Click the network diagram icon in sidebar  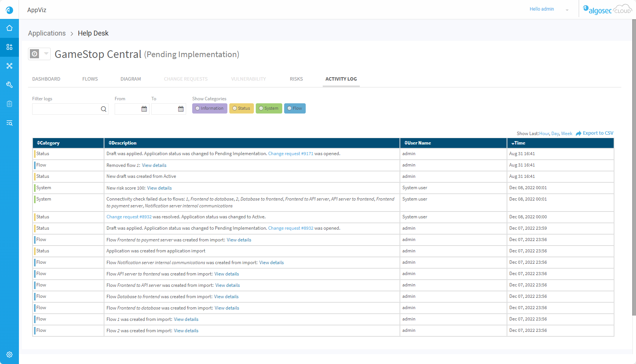9,66
